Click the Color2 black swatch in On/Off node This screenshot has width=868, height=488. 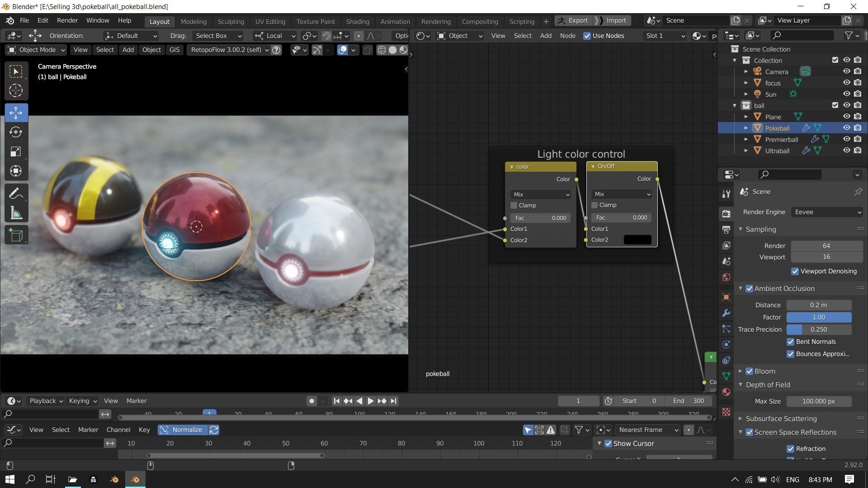[637, 239]
